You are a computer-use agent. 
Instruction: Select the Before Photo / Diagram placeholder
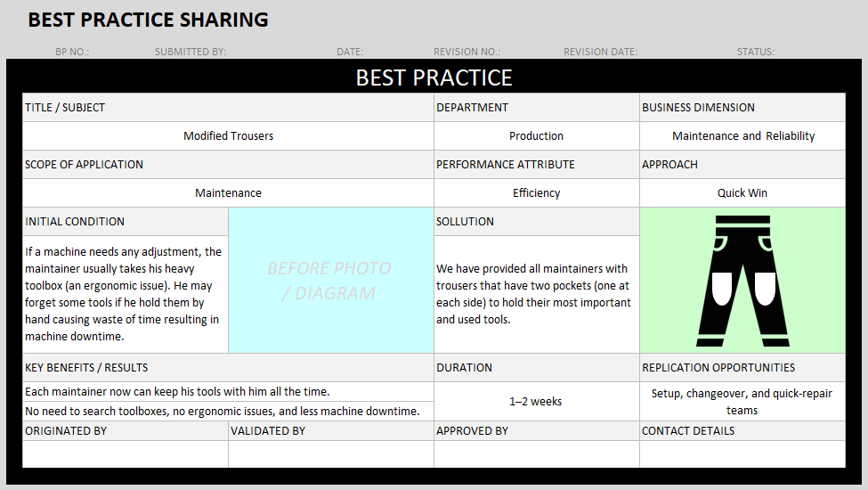(330, 281)
